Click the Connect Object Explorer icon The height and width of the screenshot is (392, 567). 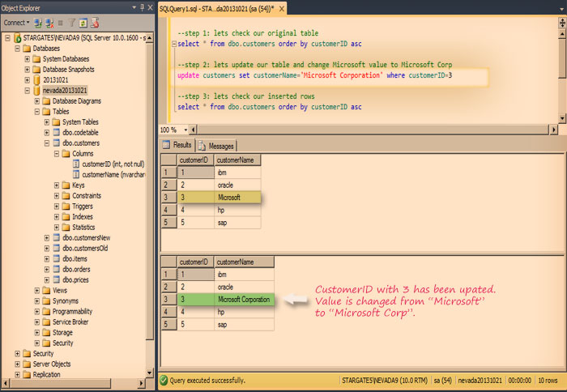[x=37, y=23]
